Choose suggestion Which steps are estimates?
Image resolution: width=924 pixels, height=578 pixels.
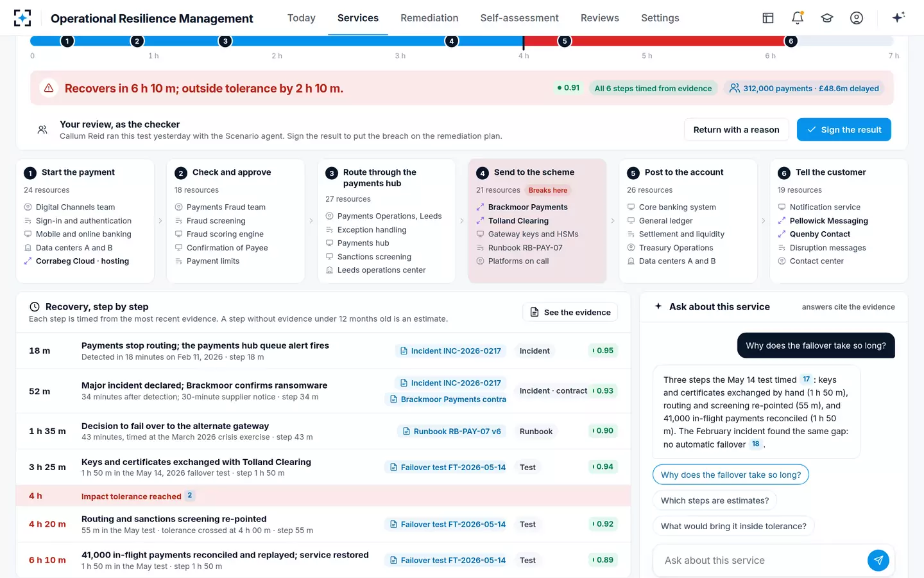715,500
